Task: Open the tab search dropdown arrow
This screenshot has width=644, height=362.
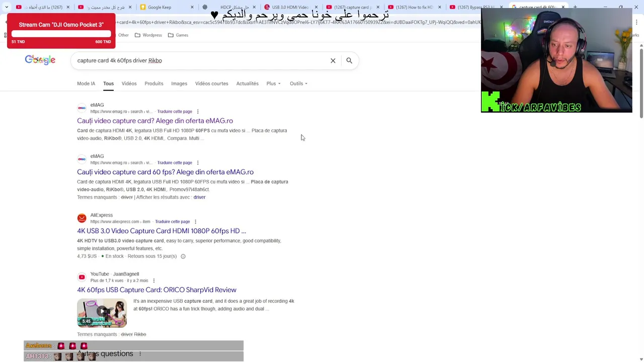Action: point(7,7)
